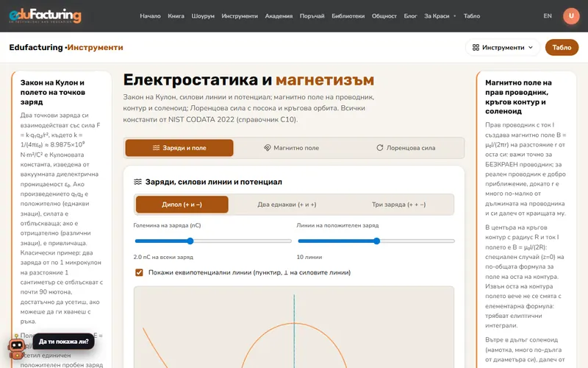Open Поръчай in the top navigation
Viewport: 588px width, 368px height.
point(312,15)
